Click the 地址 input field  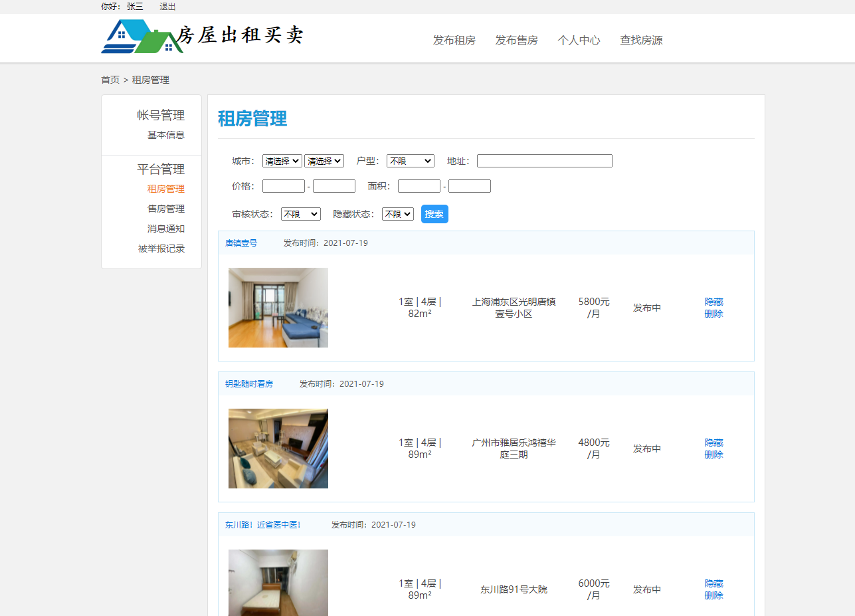[x=544, y=160]
